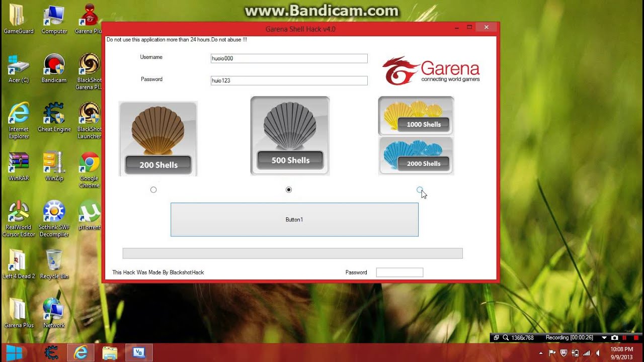This screenshot has height=362, width=644.
Task: Click the Garena logo
Action: coord(431,71)
